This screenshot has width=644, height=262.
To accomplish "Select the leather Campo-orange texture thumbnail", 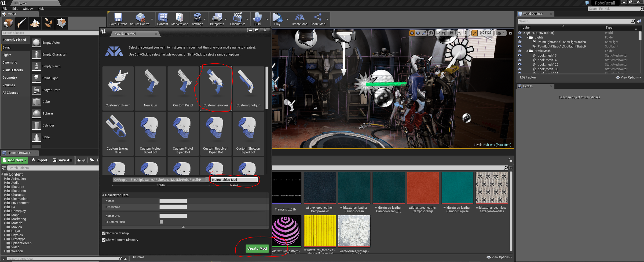I will [x=423, y=188].
